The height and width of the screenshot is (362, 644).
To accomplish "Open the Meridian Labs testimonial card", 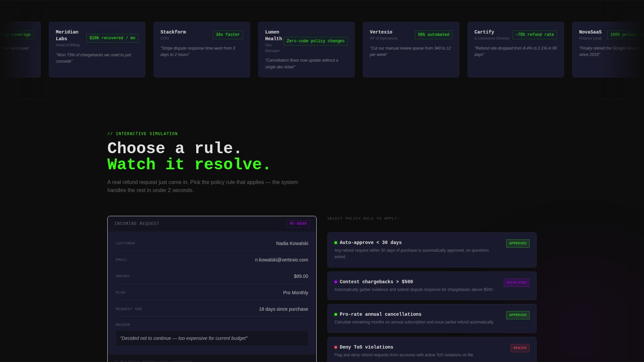I will (97, 50).
